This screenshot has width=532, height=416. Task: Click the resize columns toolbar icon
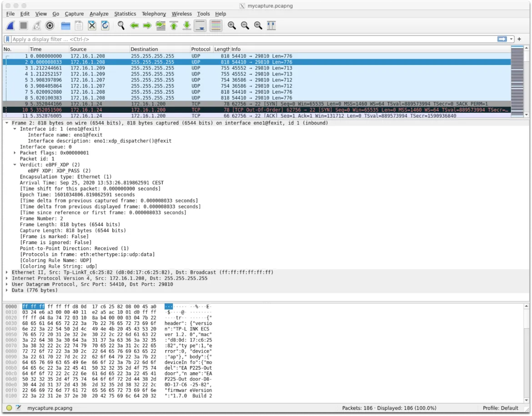coord(271,26)
